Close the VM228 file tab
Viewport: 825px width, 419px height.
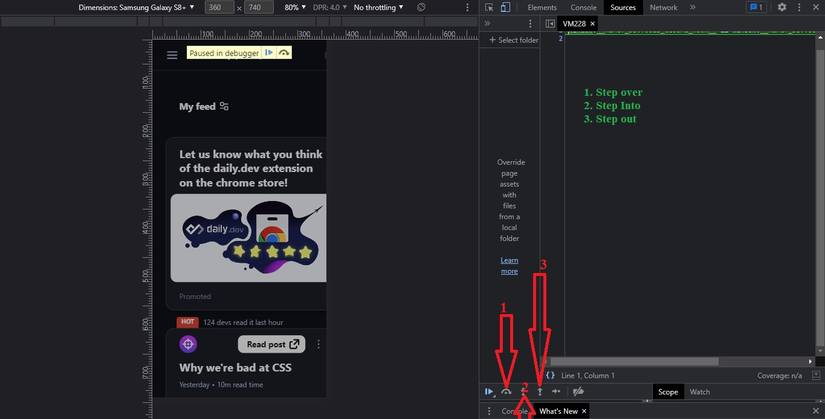coord(592,24)
